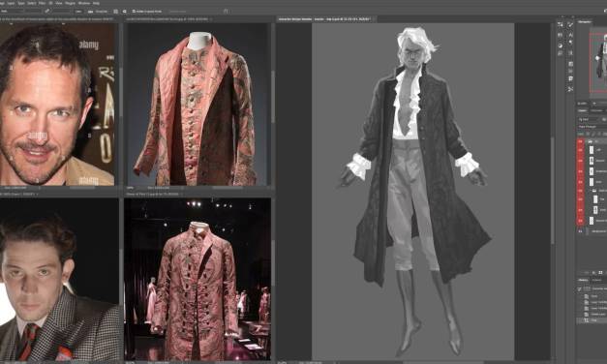Open the crop overlay grid options icon
607x364 pixels.
[115, 12]
